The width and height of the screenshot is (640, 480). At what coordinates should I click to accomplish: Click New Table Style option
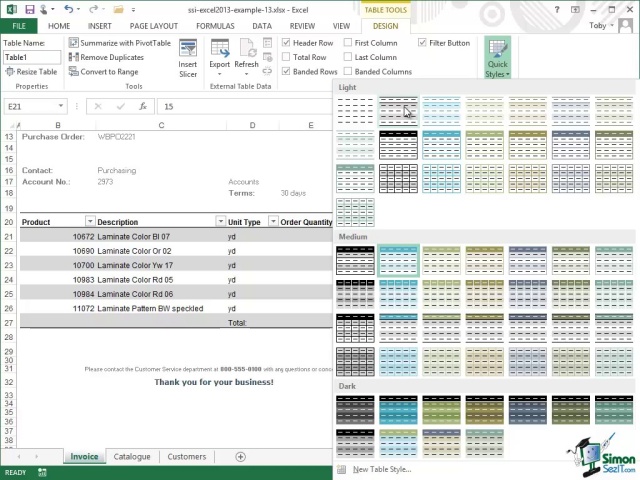(x=381, y=469)
